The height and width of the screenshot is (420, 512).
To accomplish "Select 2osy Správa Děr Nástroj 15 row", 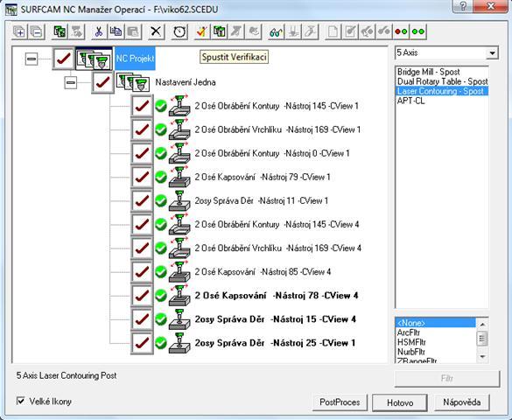I will click(276, 319).
